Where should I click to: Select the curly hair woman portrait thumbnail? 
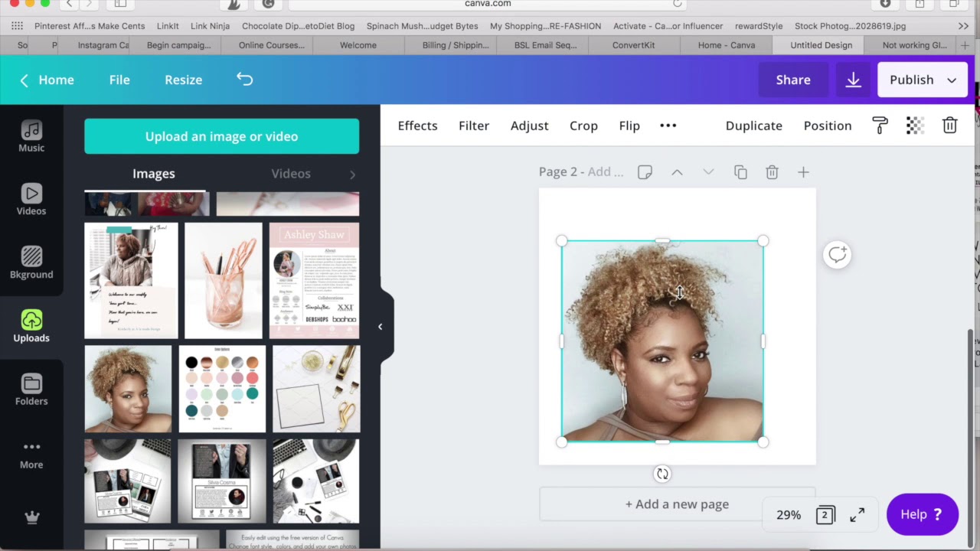click(128, 389)
